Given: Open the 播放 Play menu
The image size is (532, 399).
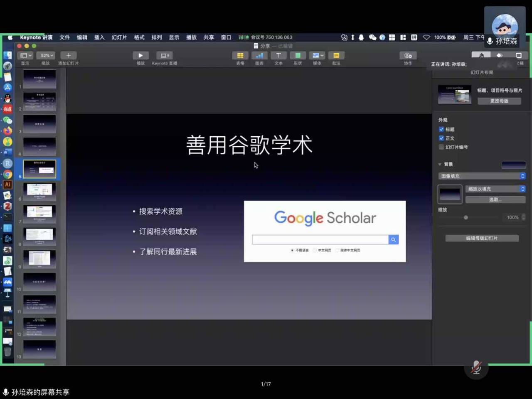Looking at the screenshot, I should pos(191,37).
